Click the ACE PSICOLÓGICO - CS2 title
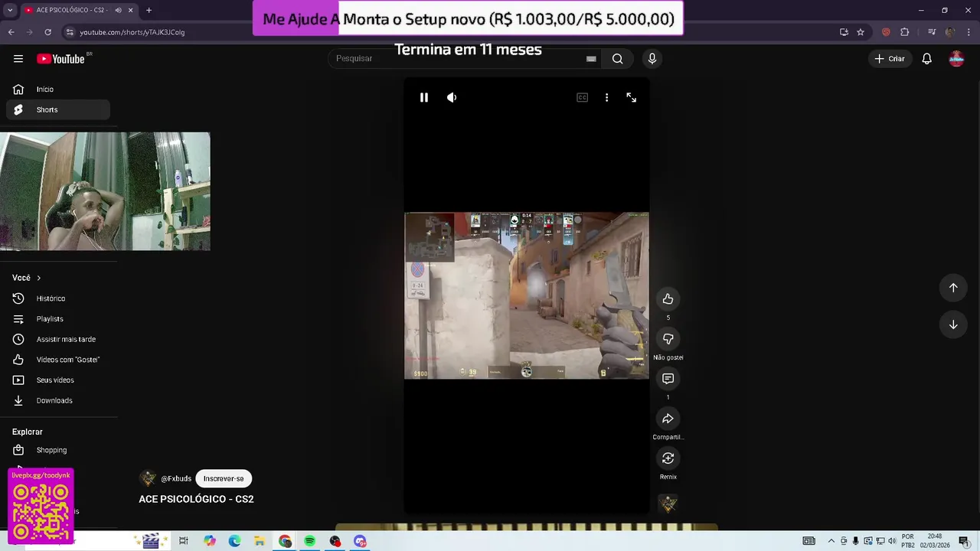 (x=196, y=499)
